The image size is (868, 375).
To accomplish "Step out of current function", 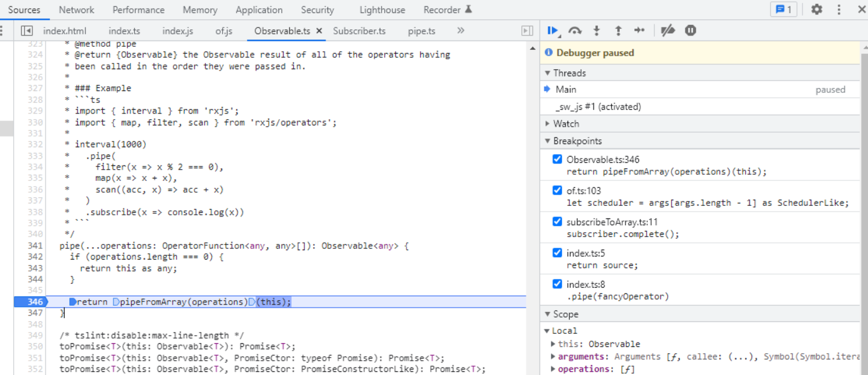I will 618,31.
